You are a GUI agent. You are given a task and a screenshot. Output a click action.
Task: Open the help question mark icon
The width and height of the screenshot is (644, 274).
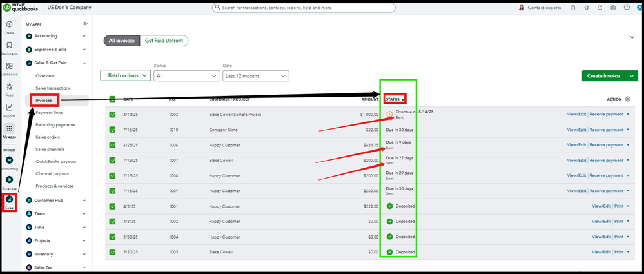[x=627, y=7]
